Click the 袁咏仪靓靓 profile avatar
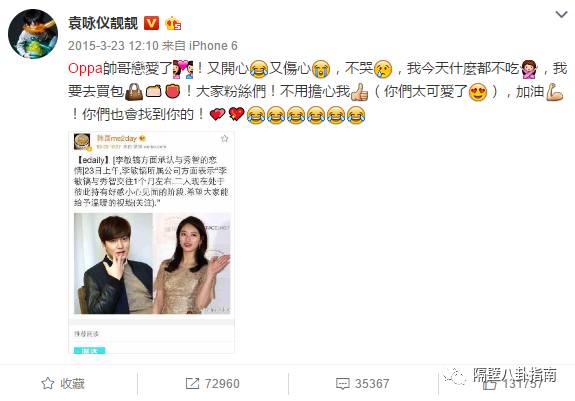This screenshot has height=401, width=575. click(x=33, y=34)
